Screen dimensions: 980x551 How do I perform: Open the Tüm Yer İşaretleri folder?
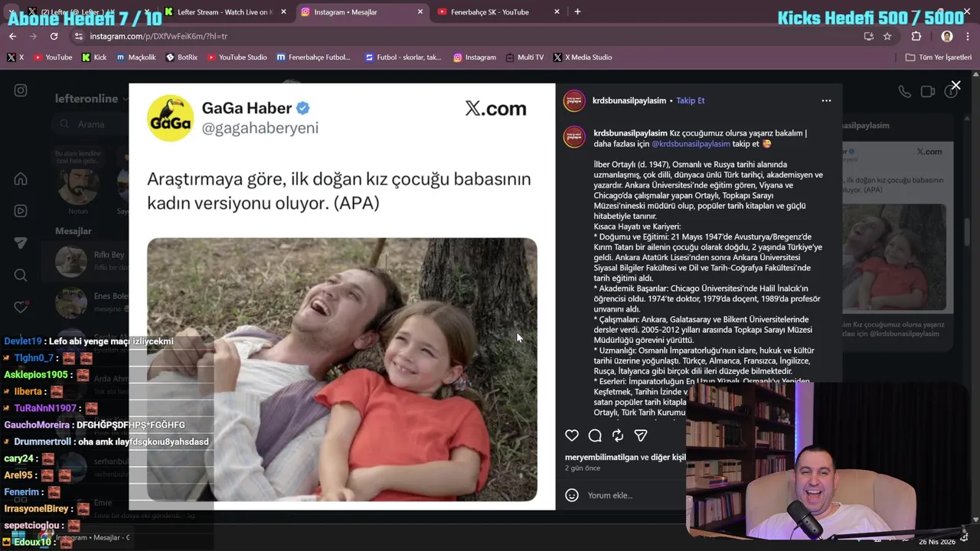938,57
